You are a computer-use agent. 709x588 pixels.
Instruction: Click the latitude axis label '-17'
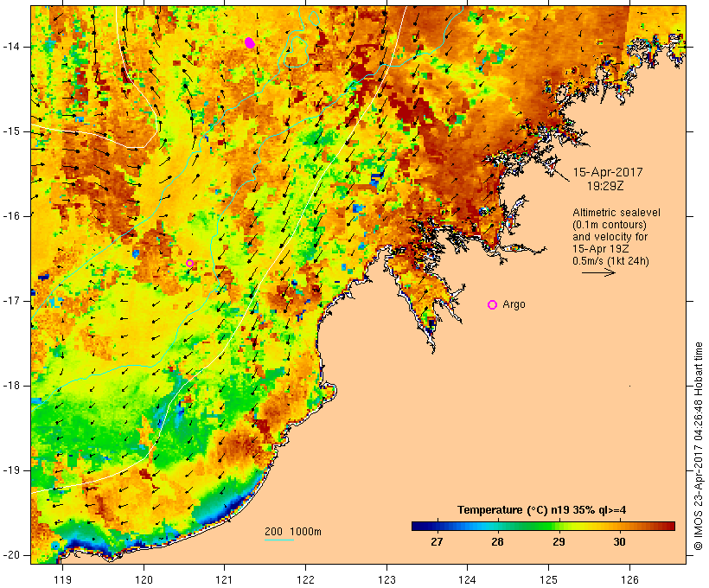coord(11,301)
